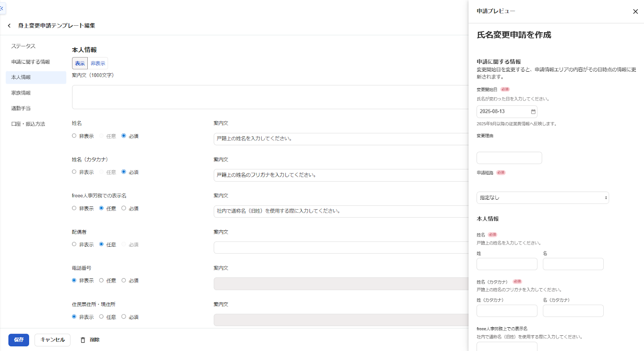Click the back arrow beside 身上変更申請テンプレート編集
This screenshot has height=351, width=644.
pyautogui.click(x=9, y=26)
